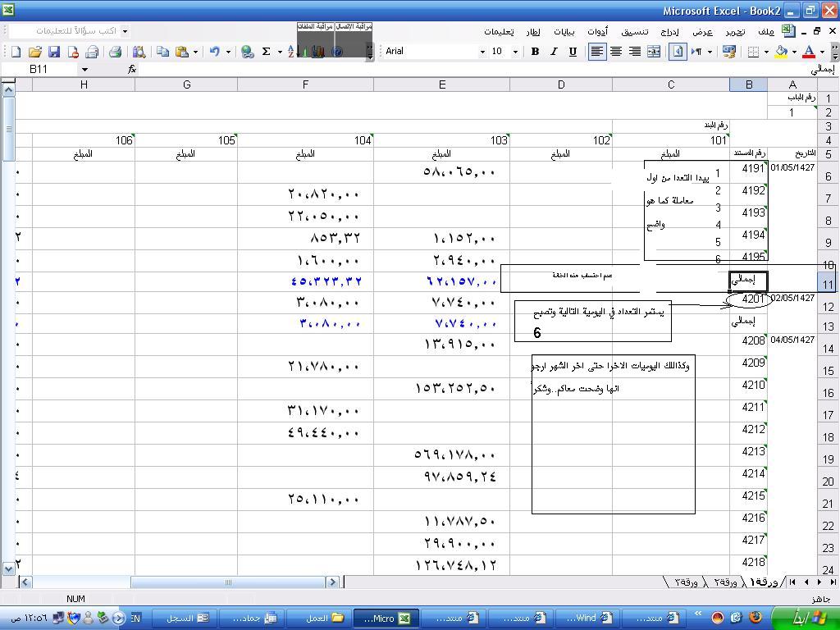Viewport: 840px width, 630px height.
Task: Open the Font Color dropdown arrow
Action: (822, 52)
